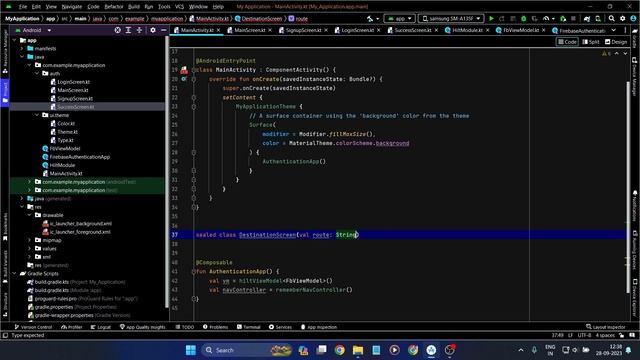Image resolution: width=640 pixels, height=360 pixels.
Task: Open the app run configuration dropdown
Action: click(399, 19)
